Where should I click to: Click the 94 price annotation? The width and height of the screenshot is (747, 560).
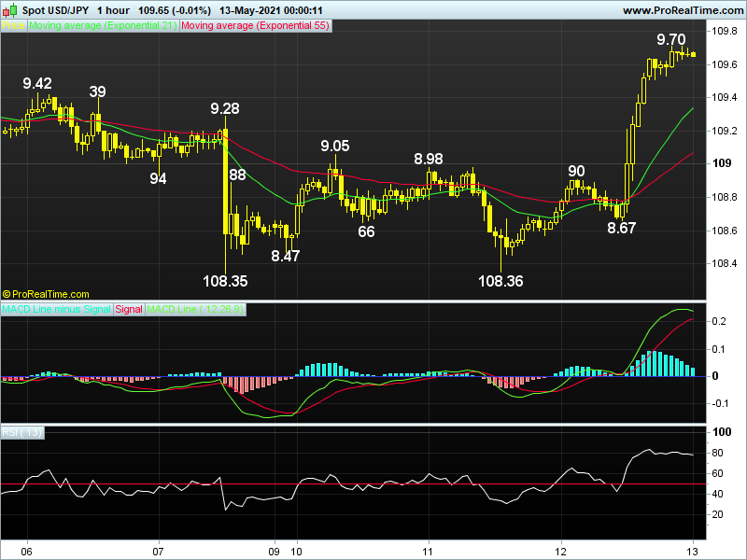pyautogui.click(x=158, y=178)
